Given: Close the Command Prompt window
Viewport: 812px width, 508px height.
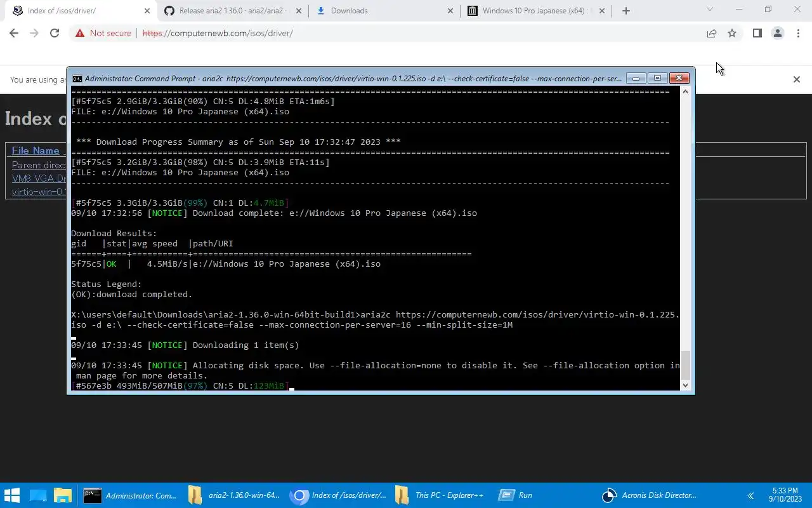Looking at the screenshot, I should 679,78.
